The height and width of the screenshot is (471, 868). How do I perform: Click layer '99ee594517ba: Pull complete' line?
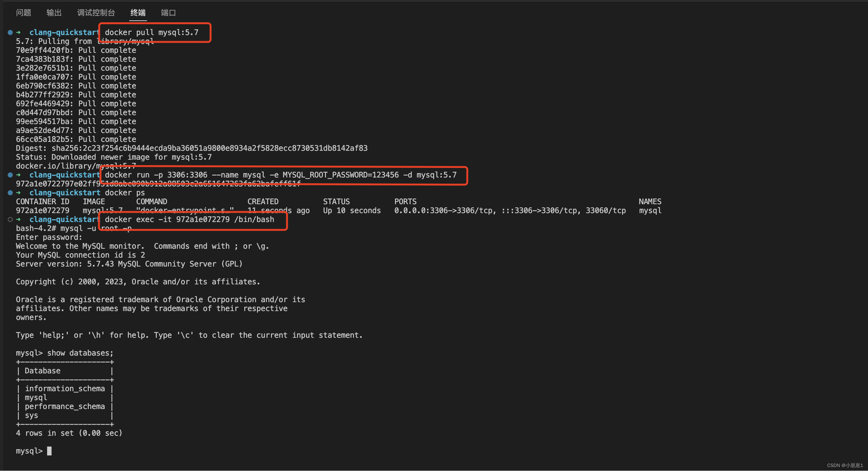(x=76, y=121)
